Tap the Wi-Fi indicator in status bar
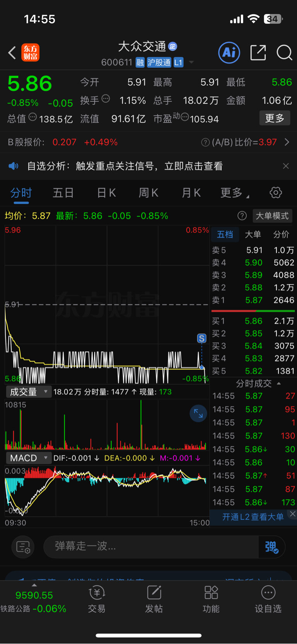The image size is (297, 644). tap(253, 19)
